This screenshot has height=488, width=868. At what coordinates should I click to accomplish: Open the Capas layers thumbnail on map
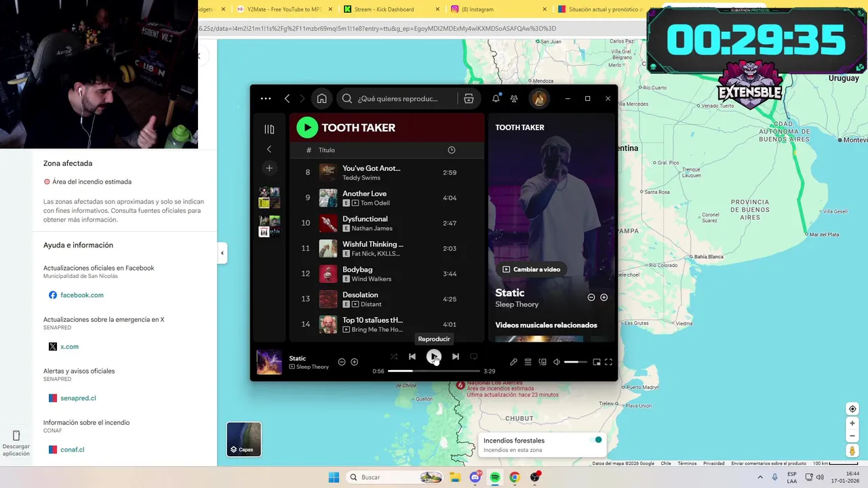[x=243, y=439]
